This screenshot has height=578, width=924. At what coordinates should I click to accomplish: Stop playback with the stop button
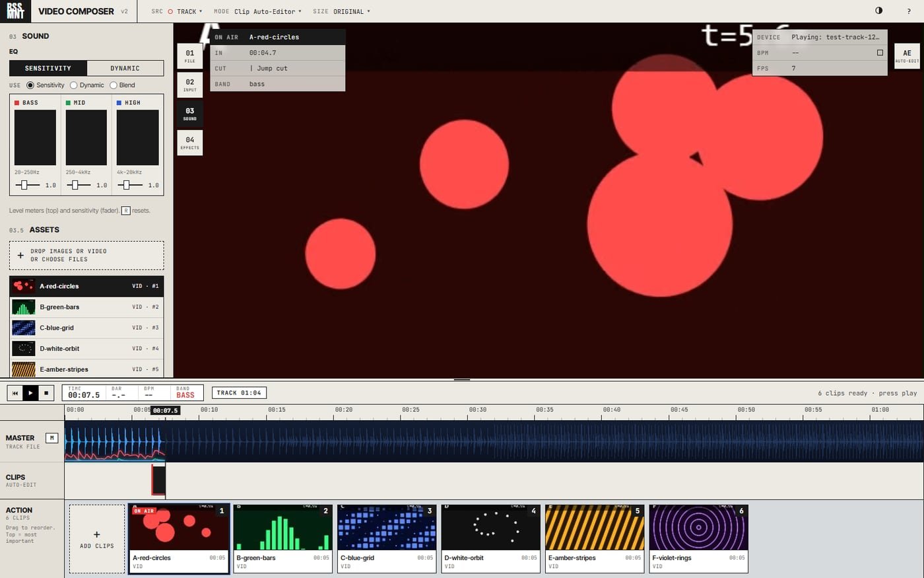click(46, 392)
